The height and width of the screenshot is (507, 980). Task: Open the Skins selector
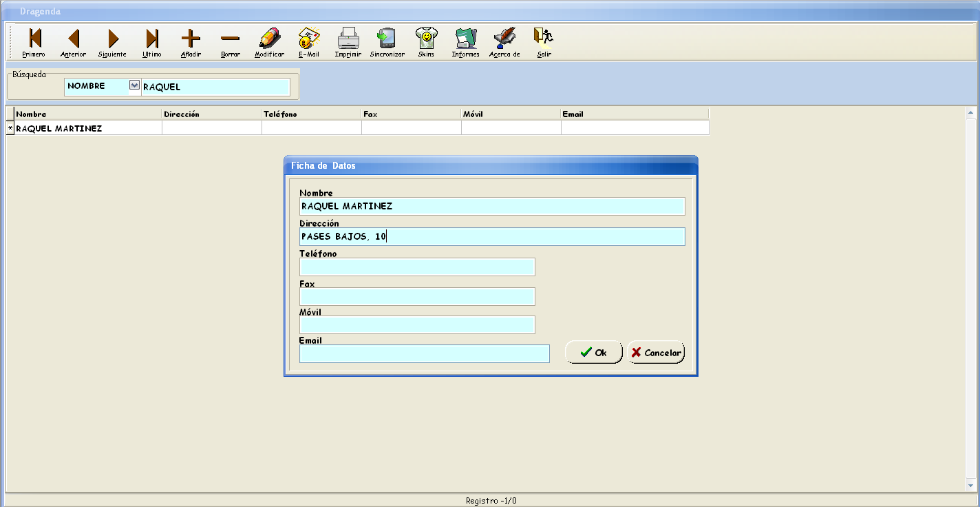click(x=427, y=43)
